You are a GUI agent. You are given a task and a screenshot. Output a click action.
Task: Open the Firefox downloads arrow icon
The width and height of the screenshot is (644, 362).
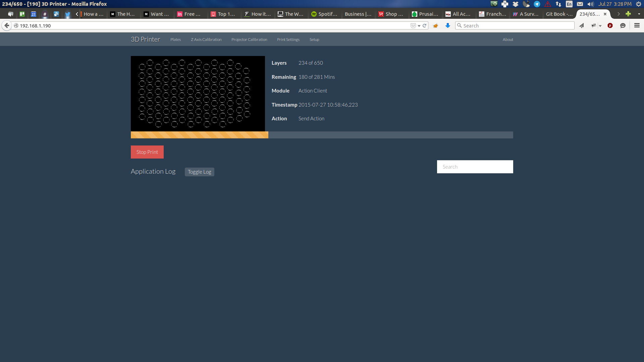447,25
